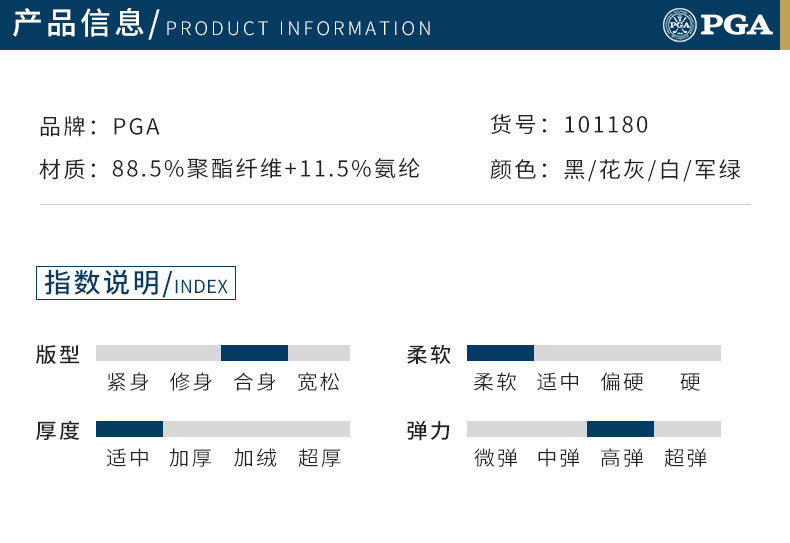Click the 超厚 thickness label

tap(319, 459)
